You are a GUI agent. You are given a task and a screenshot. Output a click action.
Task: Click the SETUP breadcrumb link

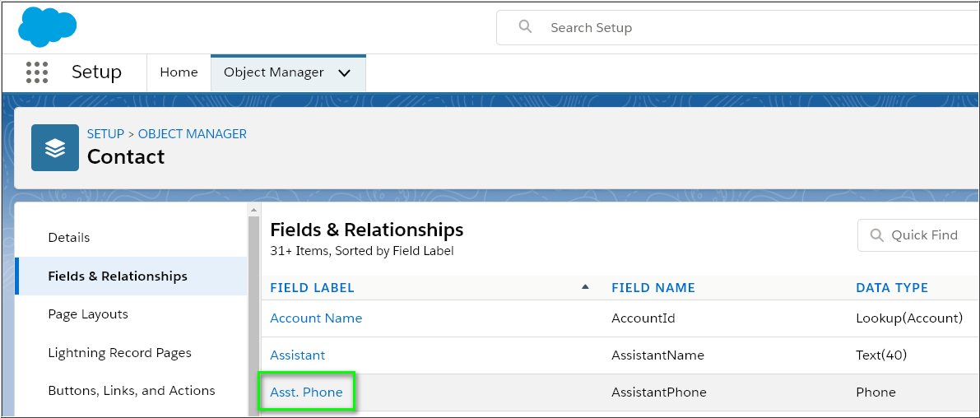[105, 133]
